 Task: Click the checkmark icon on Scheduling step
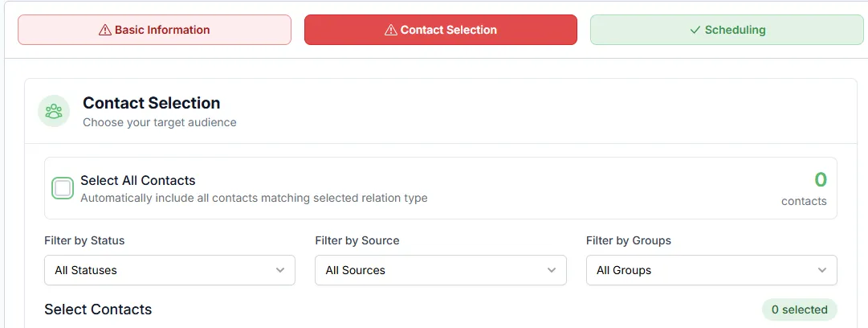click(x=695, y=30)
